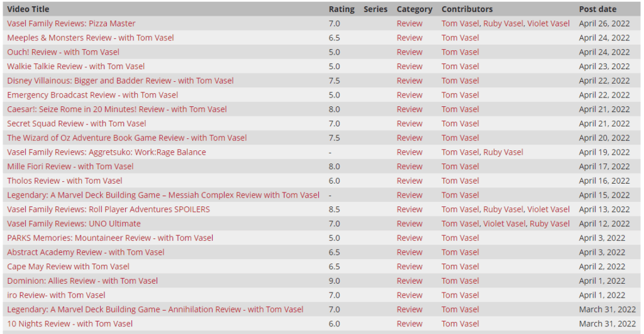Click Review category for Dominion: Allies row
This screenshot has height=334, width=644.
(409, 281)
